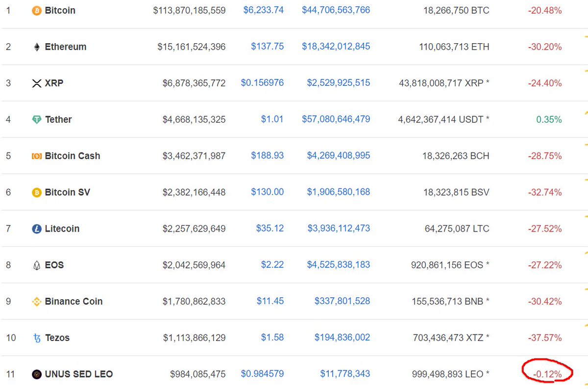This screenshot has height=389, width=588.
Task: Open the Bitcoin SV name link
Action: 68,192
